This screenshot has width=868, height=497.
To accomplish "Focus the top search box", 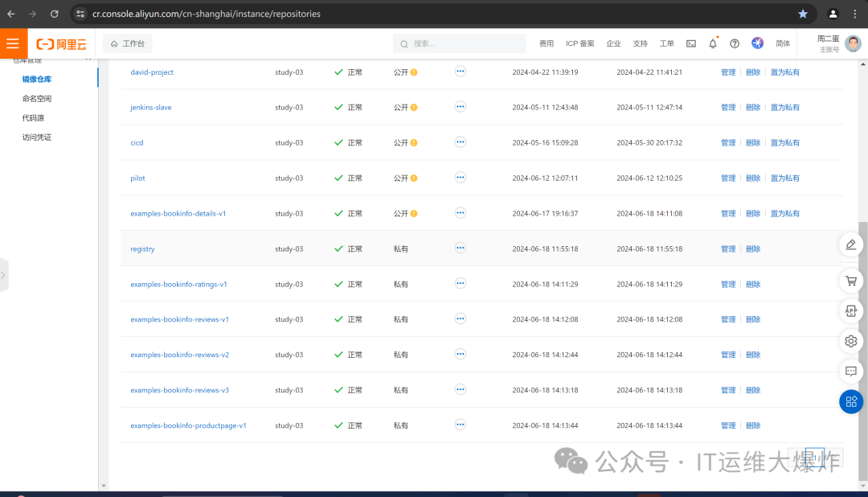I will pos(460,43).
